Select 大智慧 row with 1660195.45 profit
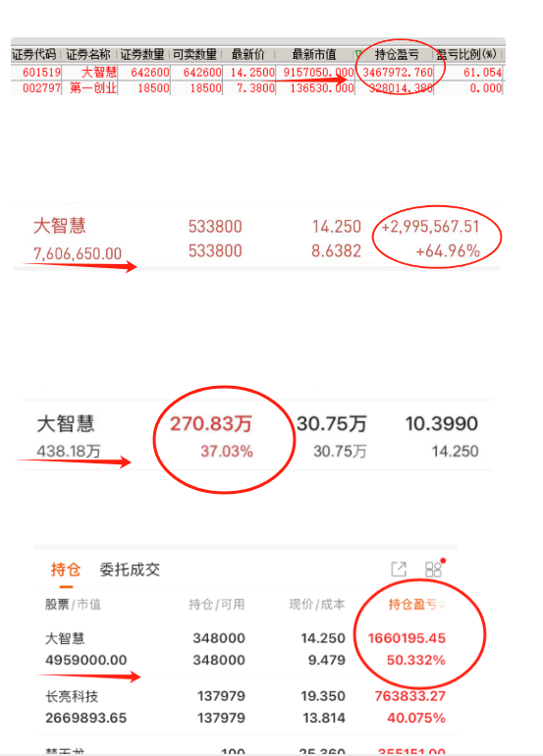 [245, 649]
